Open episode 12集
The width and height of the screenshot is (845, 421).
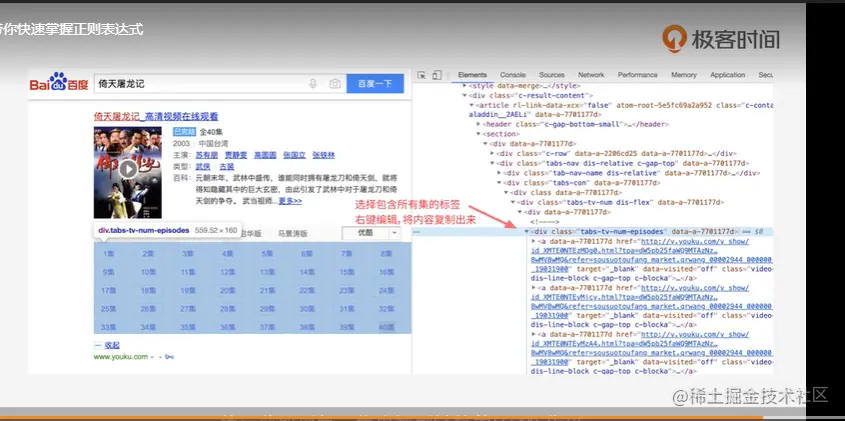point(227,272)
